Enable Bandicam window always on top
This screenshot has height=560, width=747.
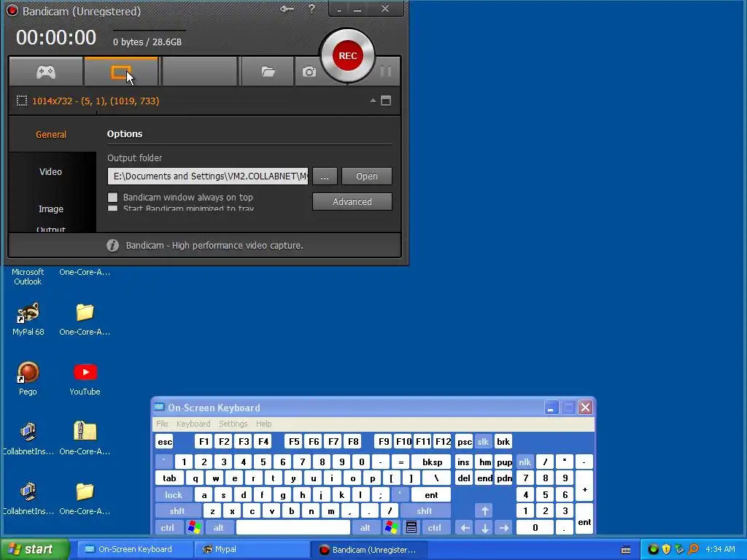tap(113, 197)
